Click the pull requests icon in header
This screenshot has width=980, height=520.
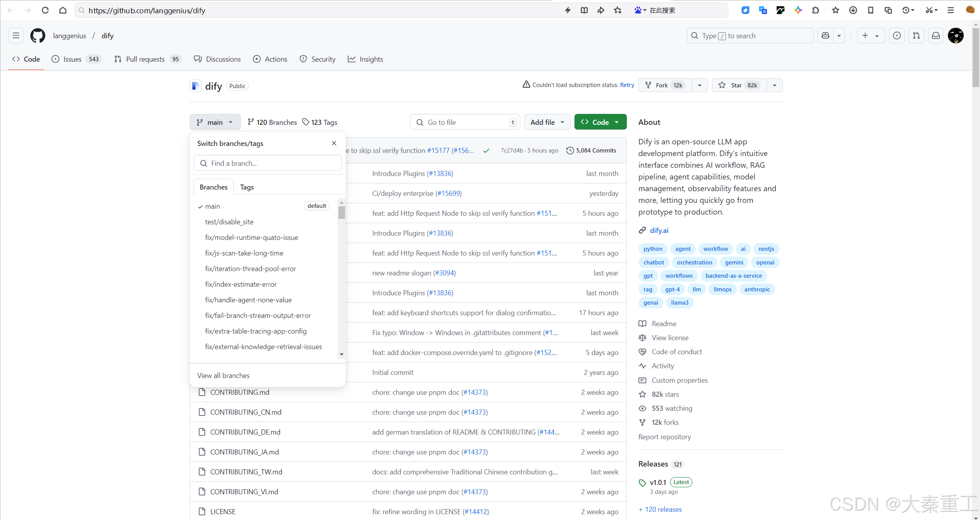916,36
